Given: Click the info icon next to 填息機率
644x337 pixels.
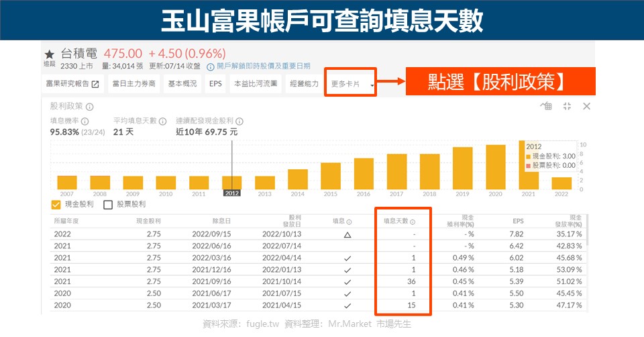Looking at the screenshot, I should (85, 122).
